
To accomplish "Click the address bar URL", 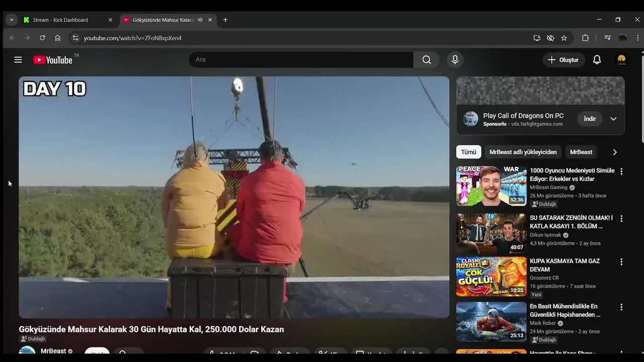I will tap(132, 38).
